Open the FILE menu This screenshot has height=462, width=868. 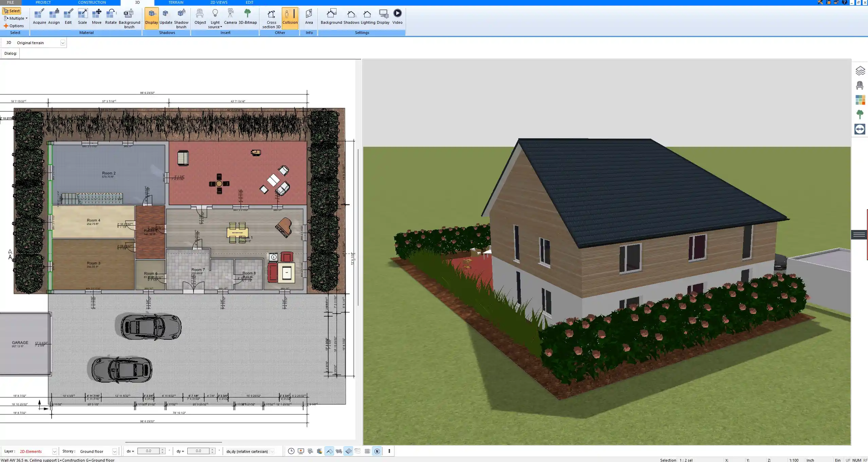10,2
